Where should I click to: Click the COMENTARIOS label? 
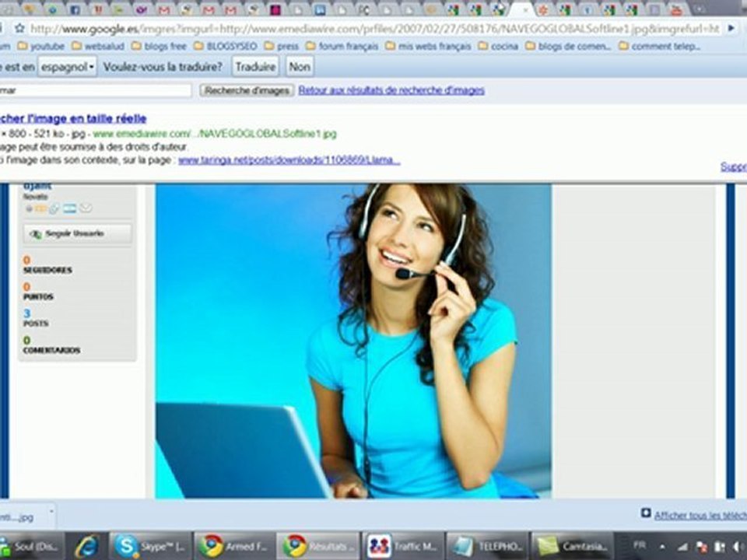pyautogui.click(x=51, y=351)
